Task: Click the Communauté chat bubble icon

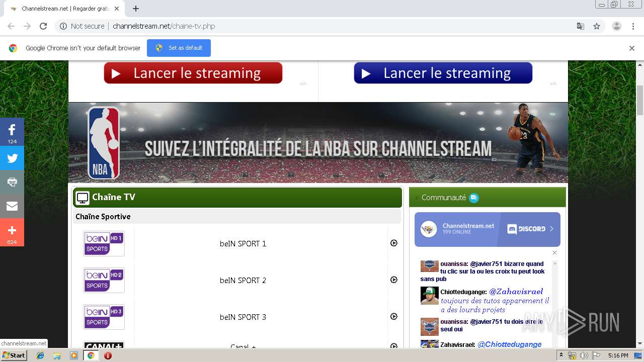Action: click(474, 198)
